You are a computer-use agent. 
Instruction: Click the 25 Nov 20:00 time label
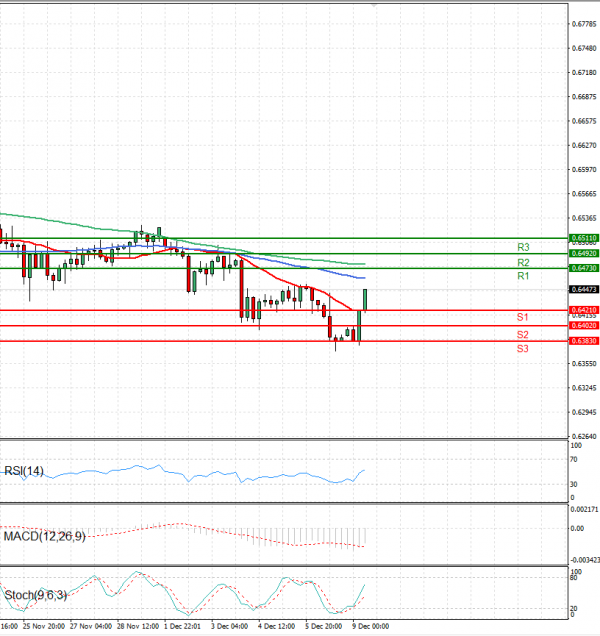tap(44, 626)
